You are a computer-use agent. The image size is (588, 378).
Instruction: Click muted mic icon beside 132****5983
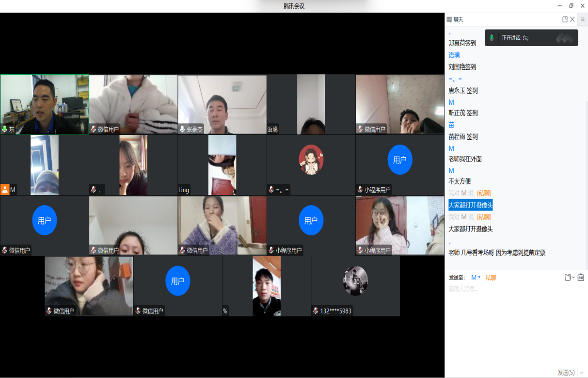[316, 311]
